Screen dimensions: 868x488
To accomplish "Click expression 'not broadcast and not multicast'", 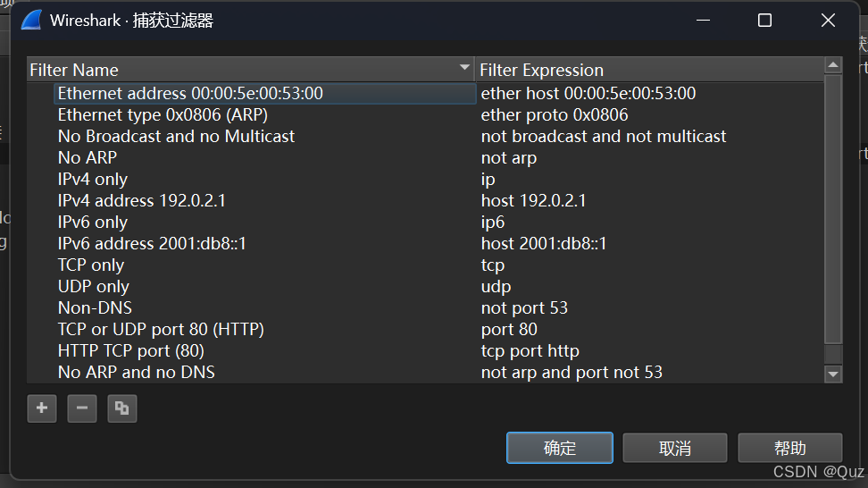I will [604, 136].
